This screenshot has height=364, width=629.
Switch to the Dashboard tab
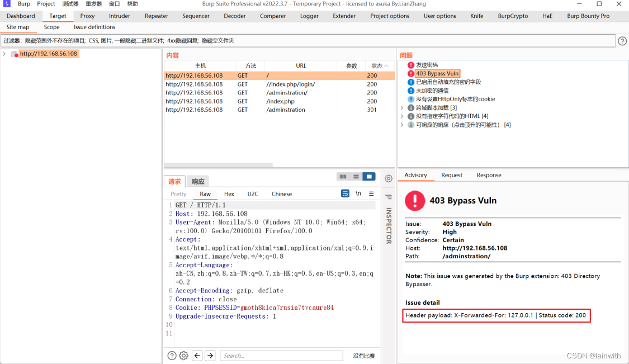[x=21, y=16]
